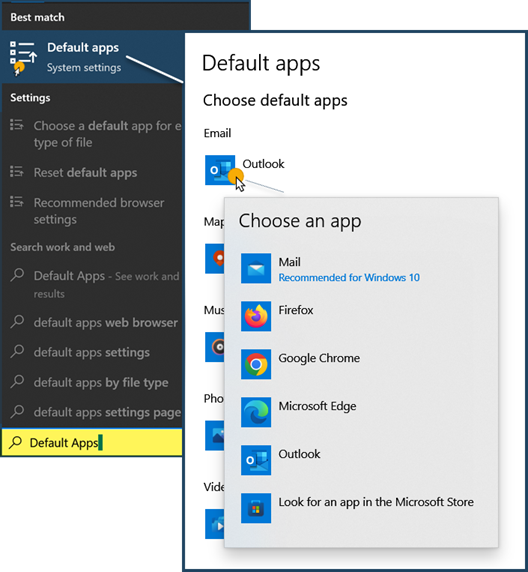Image resolution: width=528 pixels, height=572 pixels.
Task: Choose Microsoft Edge from the app list
Action: tap(361, 412)
